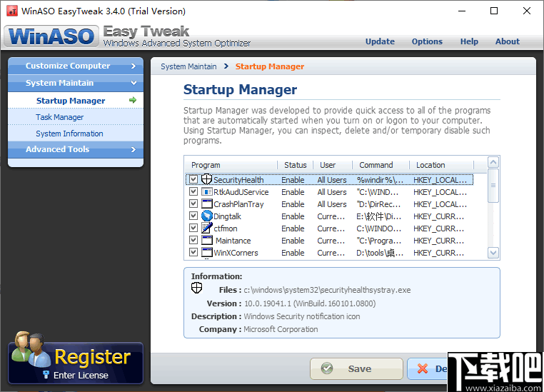
Task: Click the E:\软件\Di... command cell
Action: (378, 216)
